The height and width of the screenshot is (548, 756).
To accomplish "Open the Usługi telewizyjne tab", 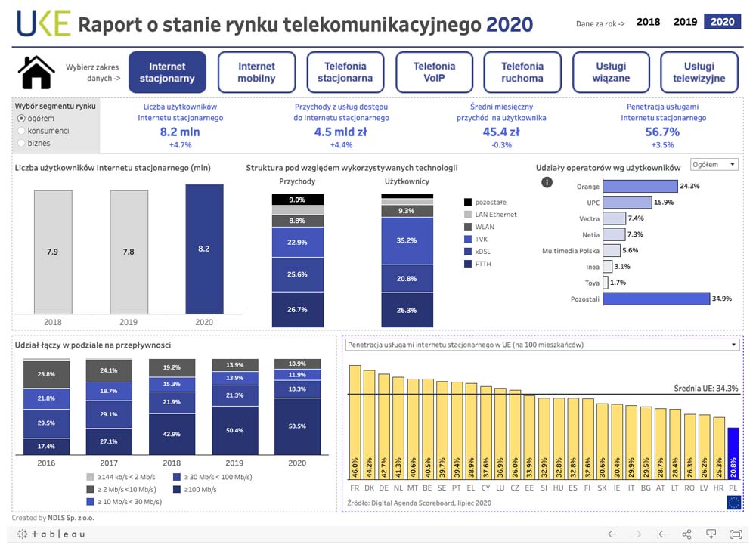I will pyautogui.click(x=699, y=73).
